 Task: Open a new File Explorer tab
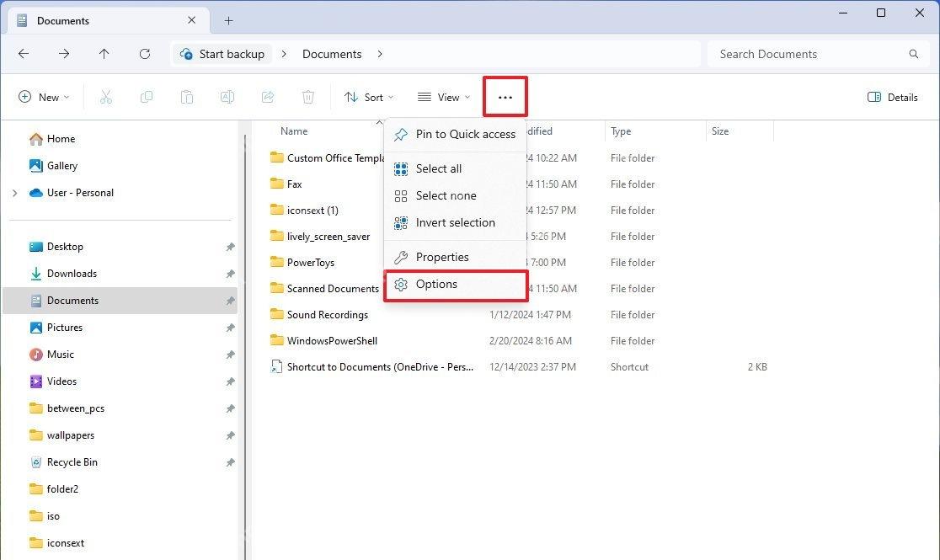(x=228, y=20)
